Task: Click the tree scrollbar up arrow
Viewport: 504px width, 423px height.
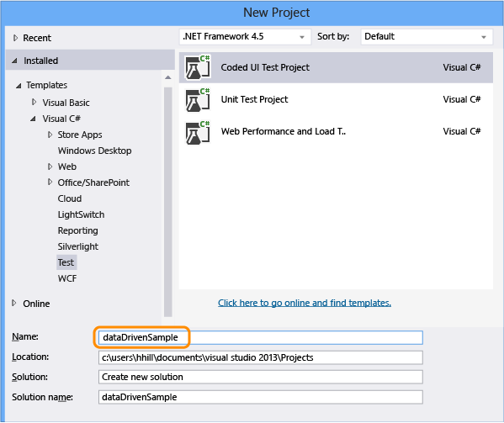Action: click(x=167, y=77)
